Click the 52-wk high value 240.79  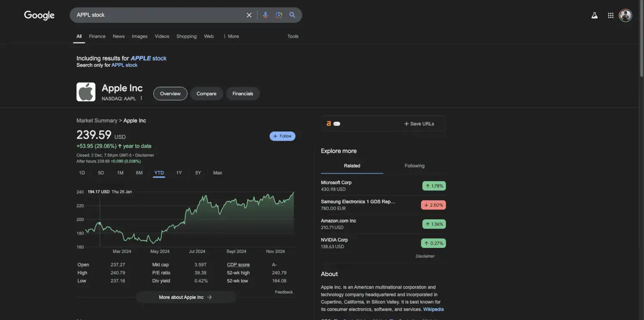pos(279,273)
